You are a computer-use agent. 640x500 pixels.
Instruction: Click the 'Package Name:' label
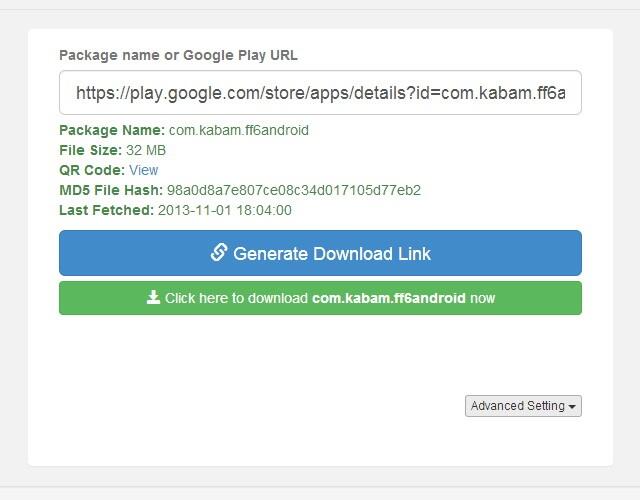[112, 130]
